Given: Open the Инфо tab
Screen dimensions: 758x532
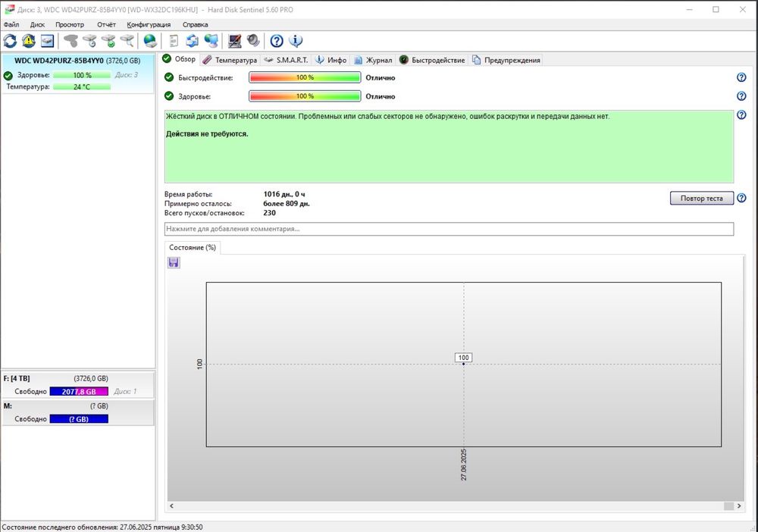Looking at the screenshot, I should tap(331, 60).
